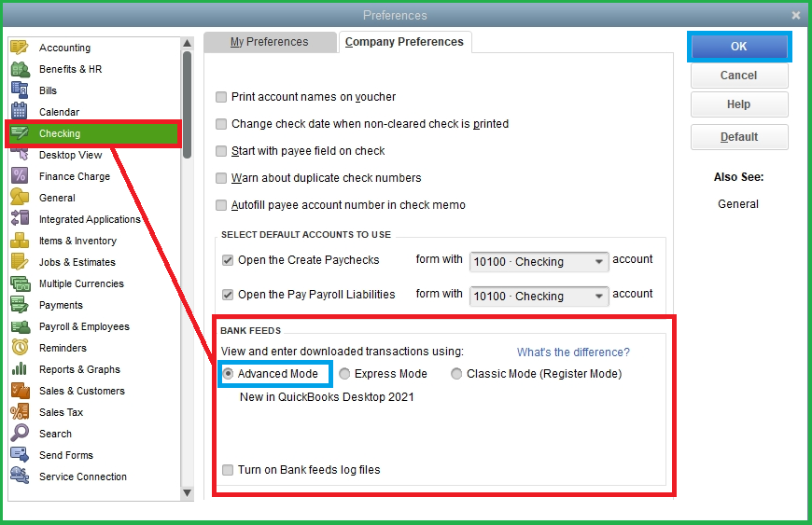Click the Multiple Currencies icon
Screen dimensions: 812x525
20,283
